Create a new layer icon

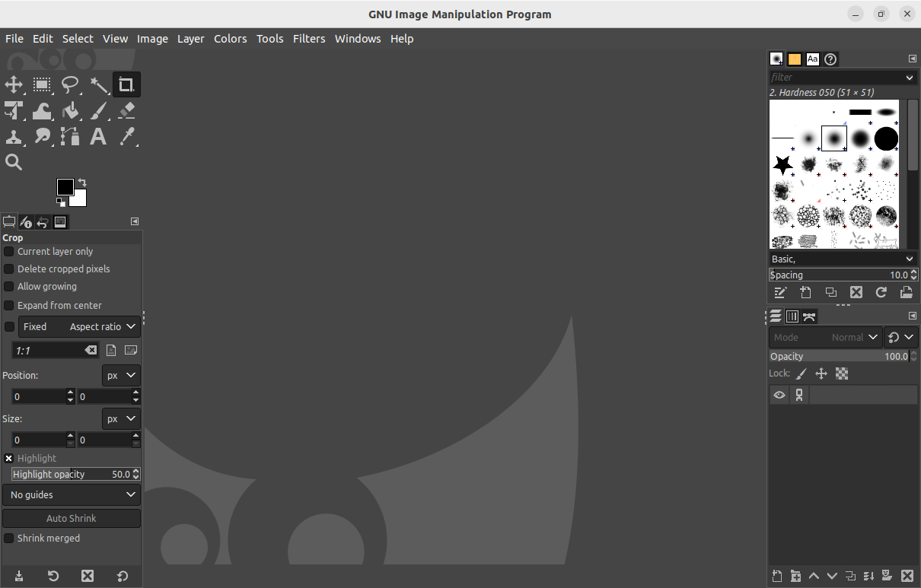click(776, 576)
